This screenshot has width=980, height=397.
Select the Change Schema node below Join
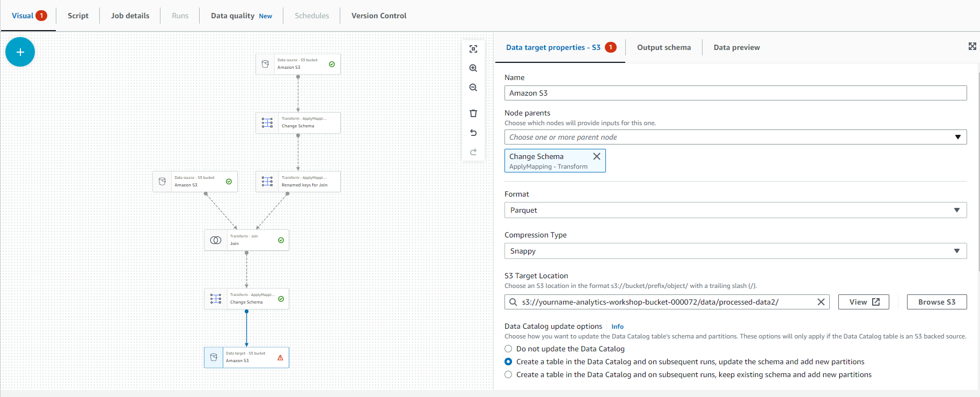pyautogui.click(x=246, y=299)
